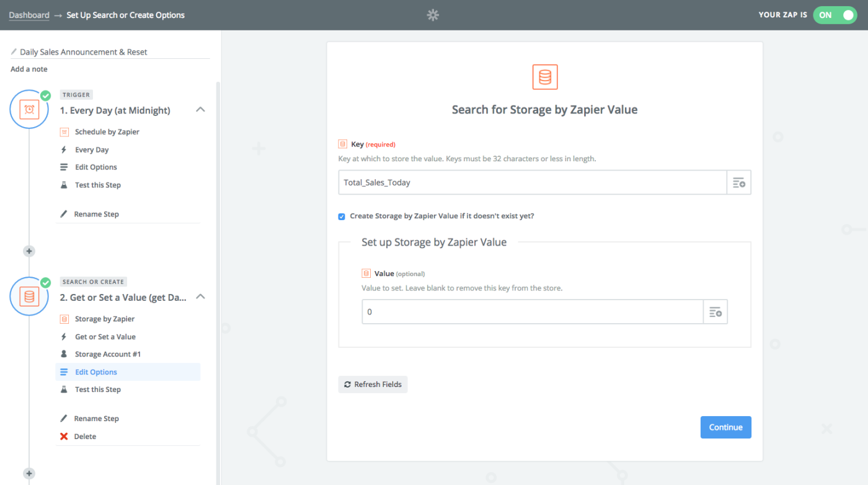The width and height of the screenshot is (868, 485).
Task: Select Test this Step under trigger
Action: [x=98, y=185]
